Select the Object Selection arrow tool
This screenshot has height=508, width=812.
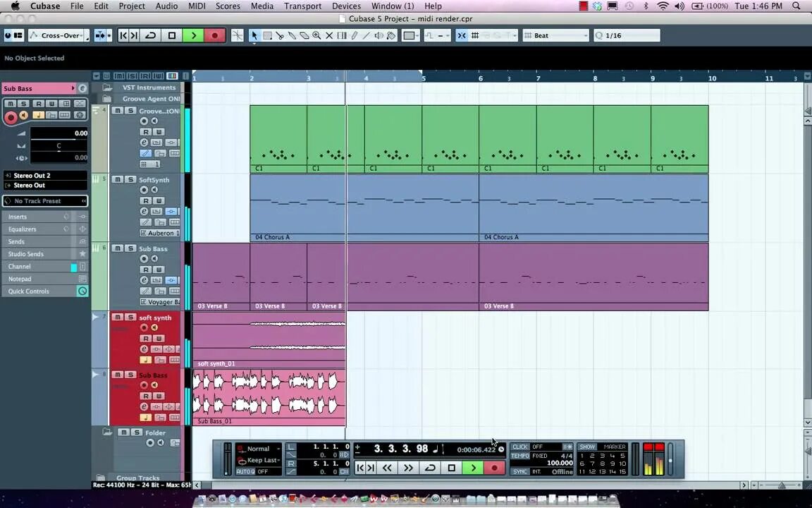pyautogui.click(x=254, y=35)
